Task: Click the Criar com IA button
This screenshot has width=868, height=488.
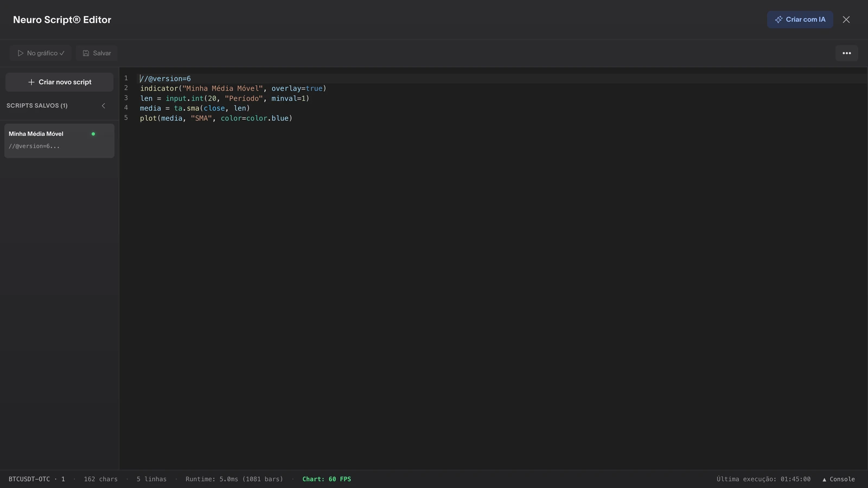Action: (x=800, y=20)
